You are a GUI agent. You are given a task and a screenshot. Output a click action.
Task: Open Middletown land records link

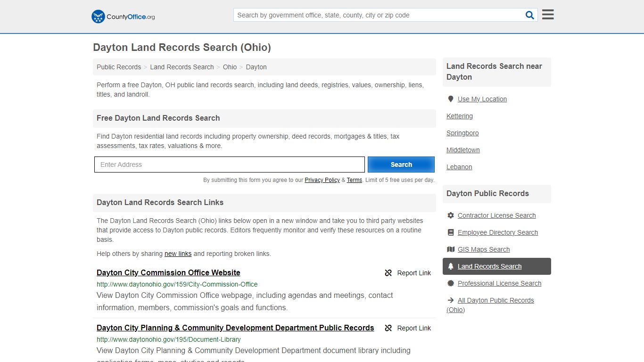(463, 150)
